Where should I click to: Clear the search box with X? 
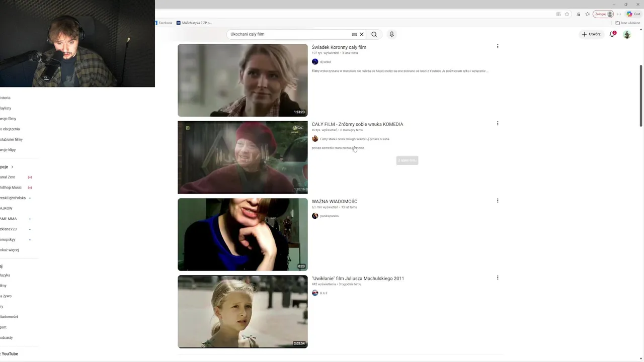(x=361, y=34)
